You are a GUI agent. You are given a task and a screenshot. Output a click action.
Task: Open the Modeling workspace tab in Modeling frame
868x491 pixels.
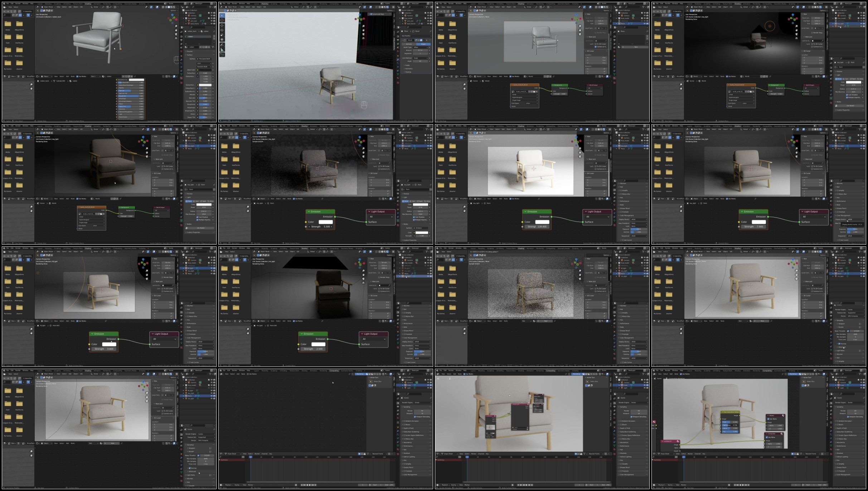(265, 4)
